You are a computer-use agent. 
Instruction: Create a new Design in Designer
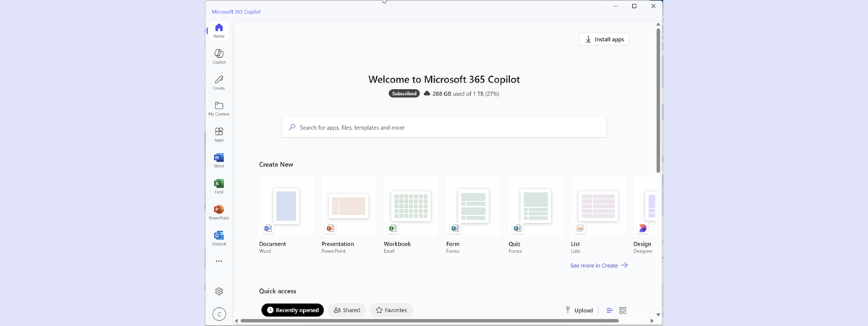tap(644, 214)
